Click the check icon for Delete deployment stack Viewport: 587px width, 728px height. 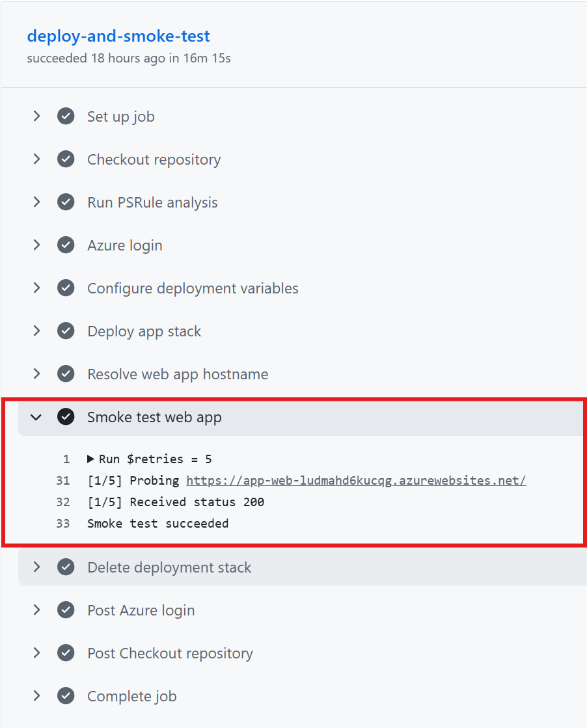coord(66,567)
